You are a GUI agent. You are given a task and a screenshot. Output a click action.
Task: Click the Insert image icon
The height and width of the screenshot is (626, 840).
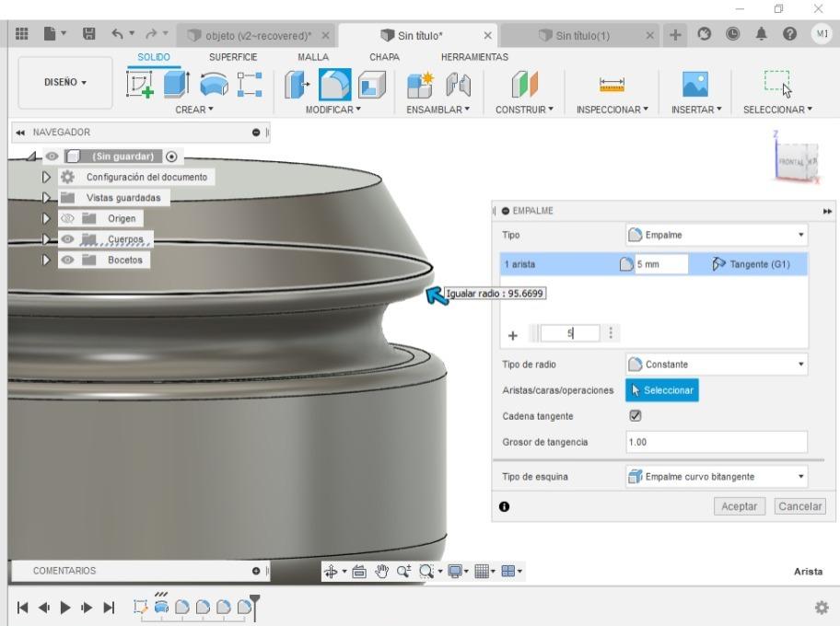[695, 85]
